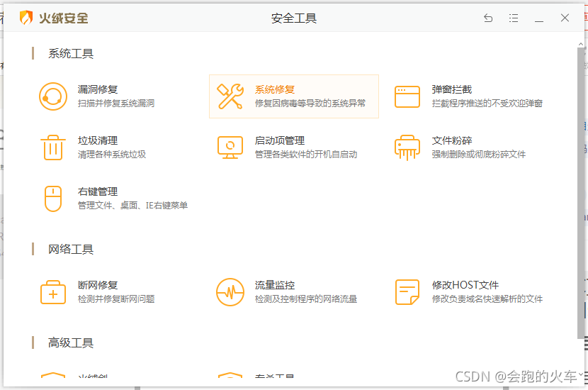
Task: Open the 弹窗拦截 popup blocker icon
Action: [x=407, y=97]
